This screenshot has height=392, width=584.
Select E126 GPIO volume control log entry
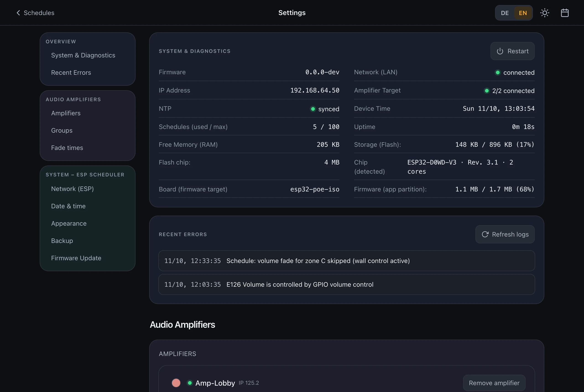pyautogui.click(x=347, y=284)
